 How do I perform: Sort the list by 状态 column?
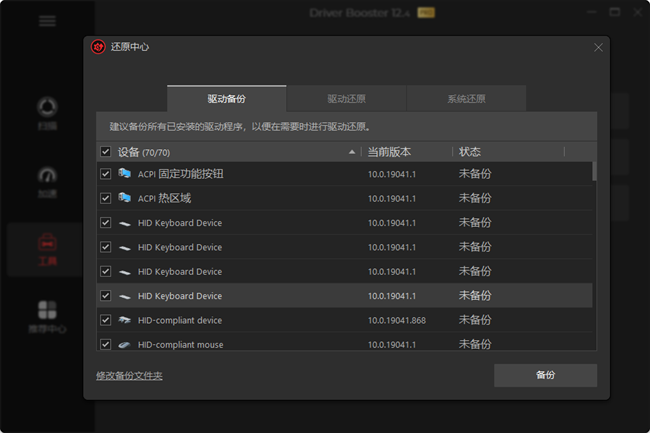click(x=470, y=152)
